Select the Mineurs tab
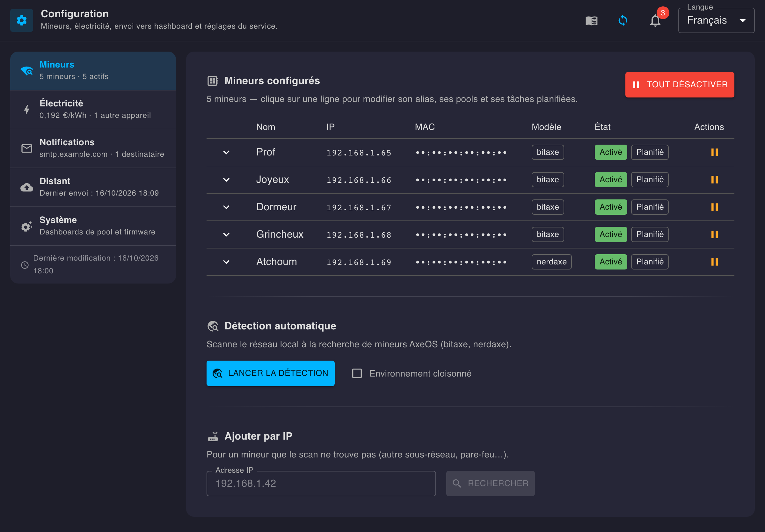The width and height of the screenshot is (765, 532). pos(93,71)
